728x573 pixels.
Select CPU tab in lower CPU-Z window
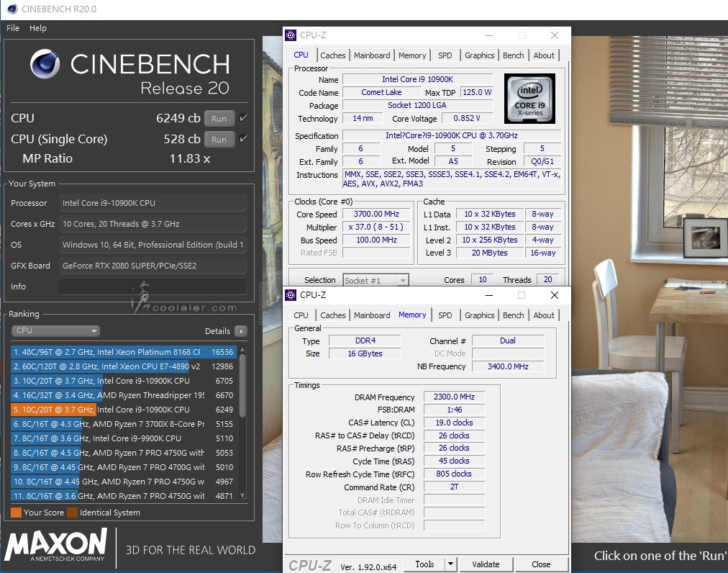[301, 315]
